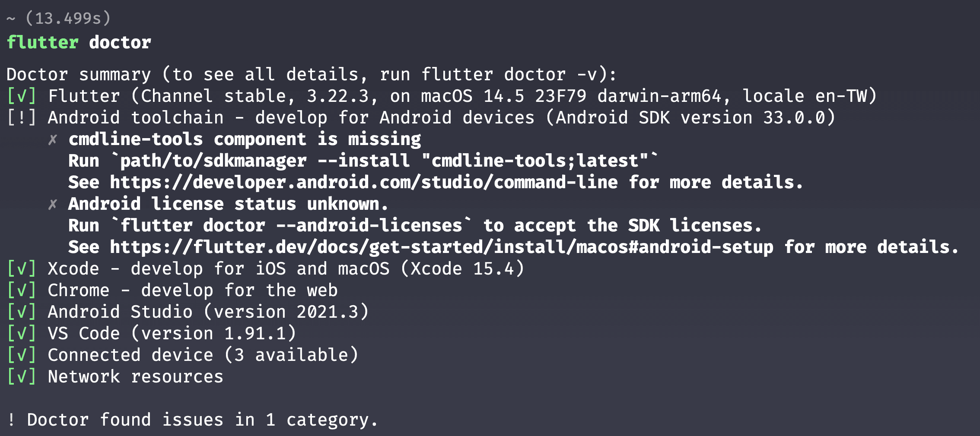Click the 'flutter doctor --android-licenses' command text
Viewport: 980px width, 436px height.
pos(291,225)
